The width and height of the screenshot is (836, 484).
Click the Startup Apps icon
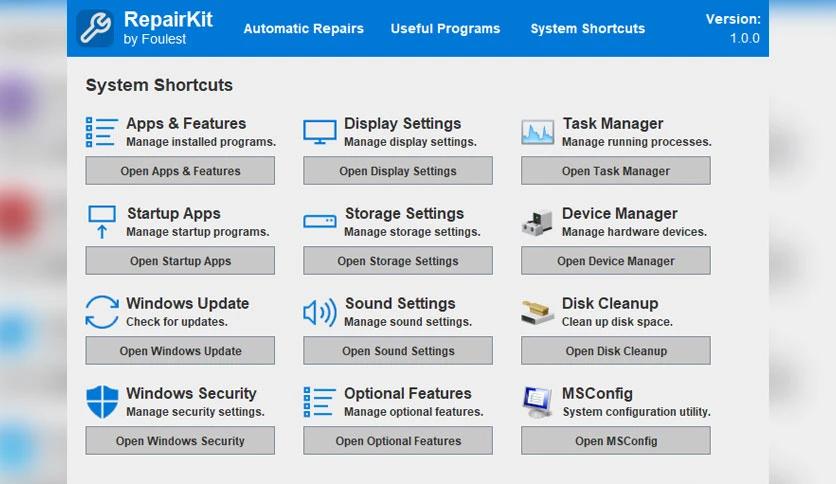tap(102, 222)
